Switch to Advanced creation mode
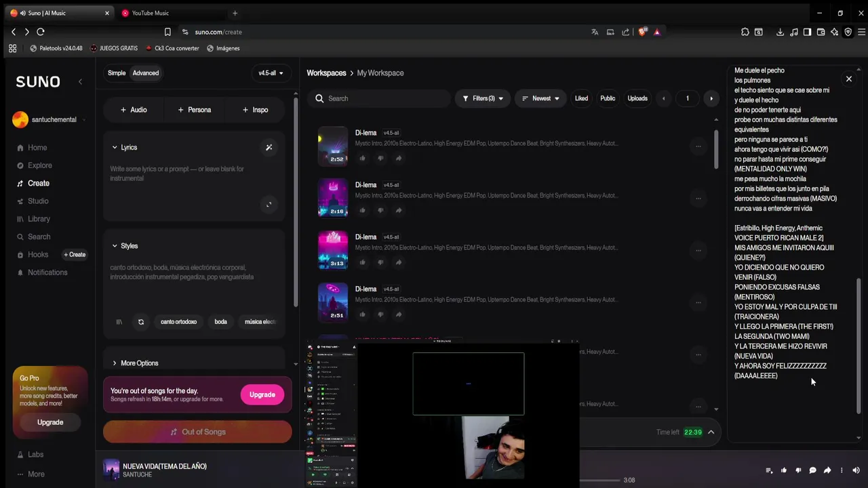The height and width of the screenshot is (488, 868). pyautogui.click(x=146, y=73)
